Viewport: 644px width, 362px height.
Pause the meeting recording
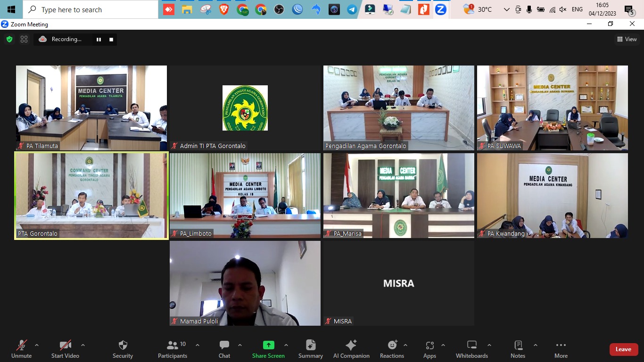tap(99, 40)
